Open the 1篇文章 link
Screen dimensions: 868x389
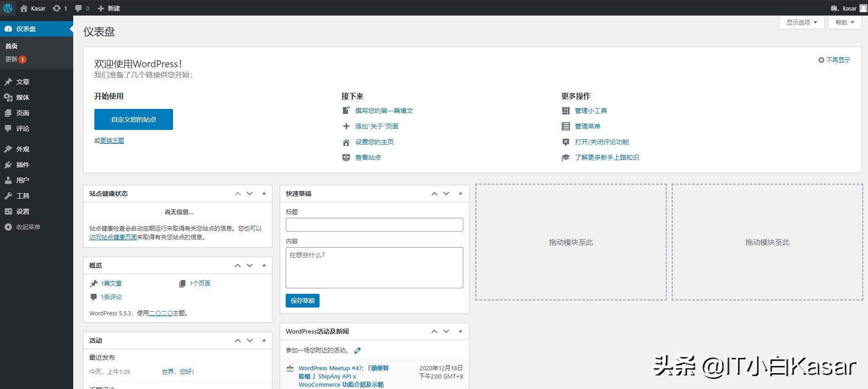click(111, 283)
